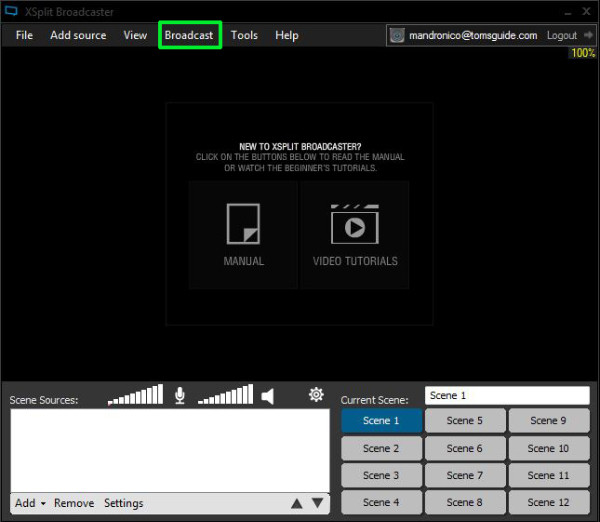The image size is (600, 522).
Task: Open the View menu
Action: tap(135, 35)
